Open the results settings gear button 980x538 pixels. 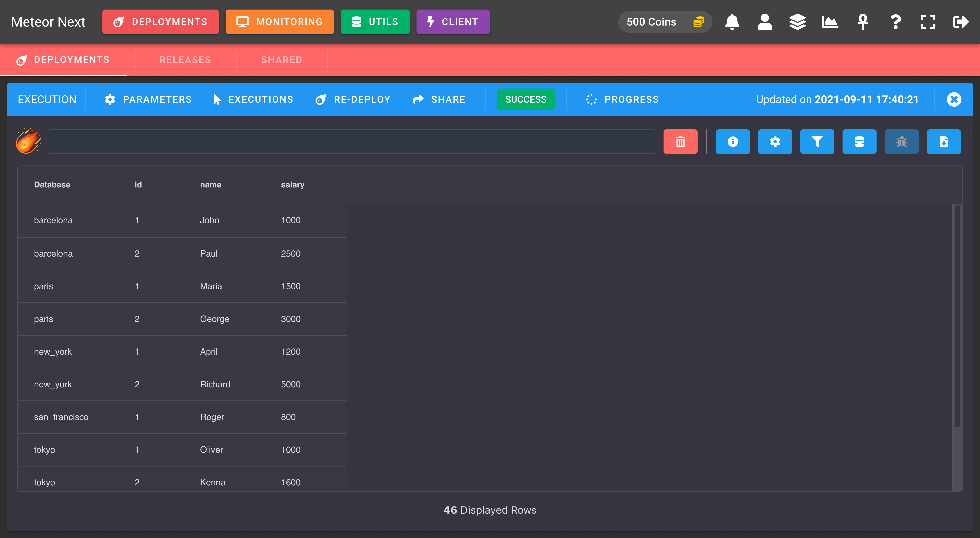(775, 142)
